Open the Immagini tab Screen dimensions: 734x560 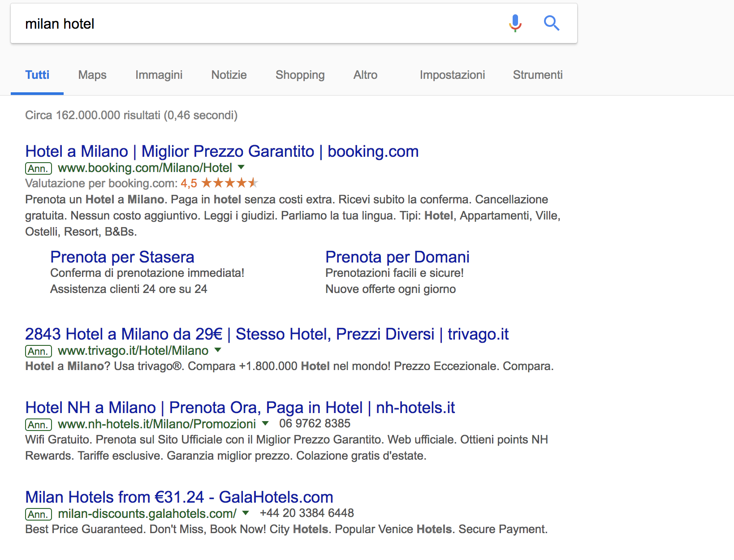pos(159,75)
